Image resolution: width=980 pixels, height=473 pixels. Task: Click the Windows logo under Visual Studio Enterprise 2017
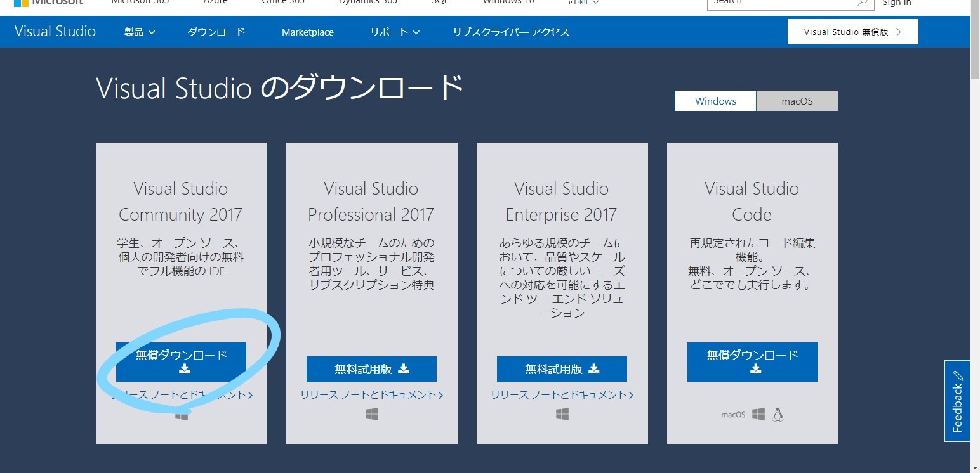(561, 413)
